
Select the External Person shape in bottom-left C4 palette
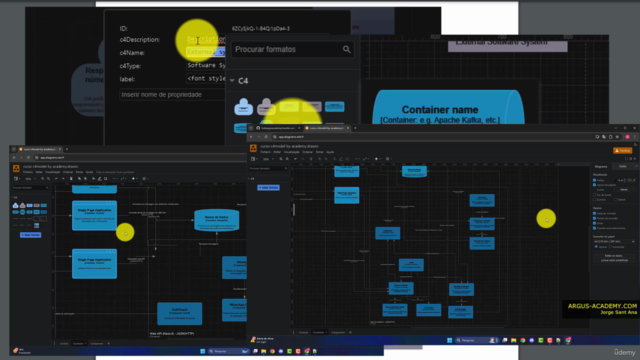pos(22,205)
